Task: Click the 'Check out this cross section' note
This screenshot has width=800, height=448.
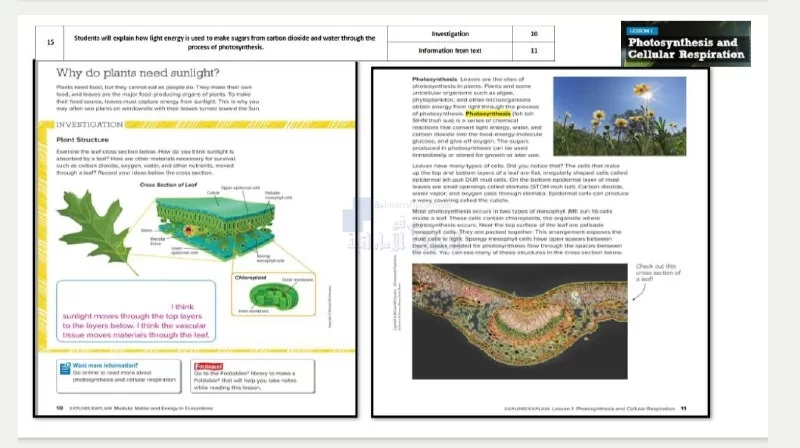Action: click(658, 272)
